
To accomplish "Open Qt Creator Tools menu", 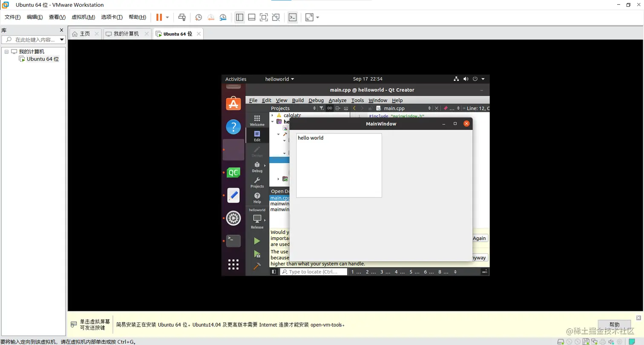I will pos(357,100).
